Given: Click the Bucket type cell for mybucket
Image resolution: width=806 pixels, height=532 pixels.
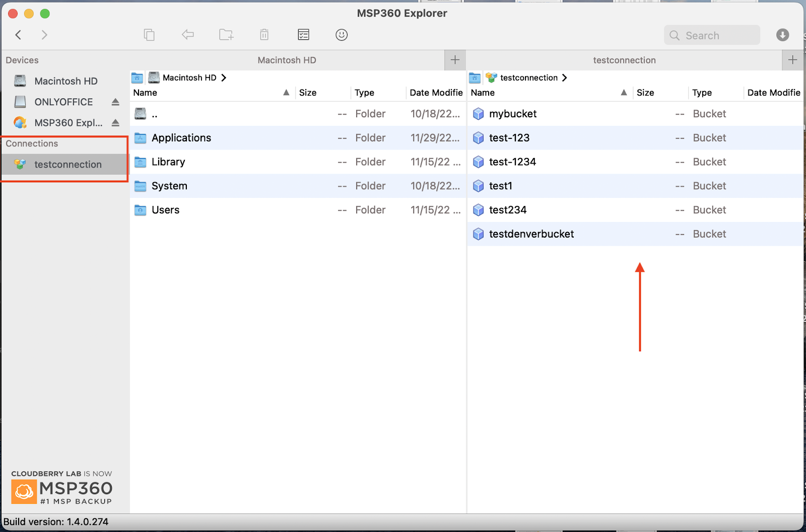Looking at the screenshot, I should [x=709, y=114].
